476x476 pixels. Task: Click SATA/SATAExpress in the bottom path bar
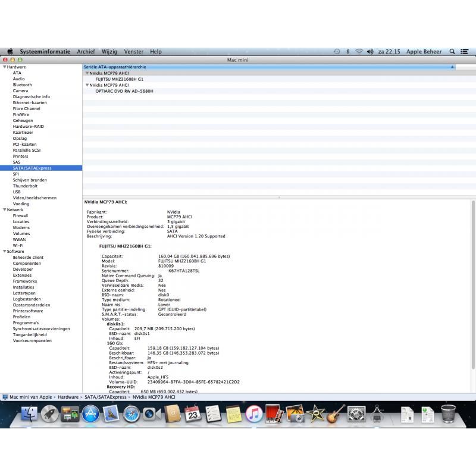(x=105, y=397)
